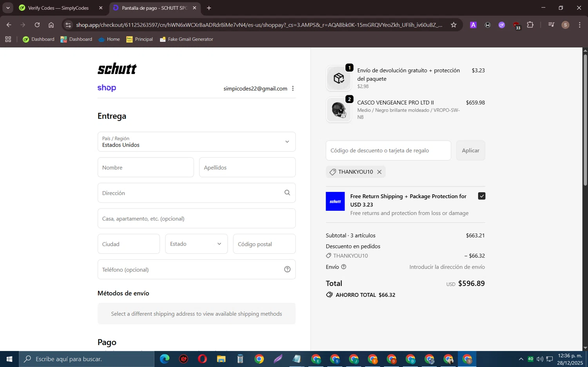Open Chrome three-dot menu
Viewport: 588px width, 367px height.
coord(579,25)
